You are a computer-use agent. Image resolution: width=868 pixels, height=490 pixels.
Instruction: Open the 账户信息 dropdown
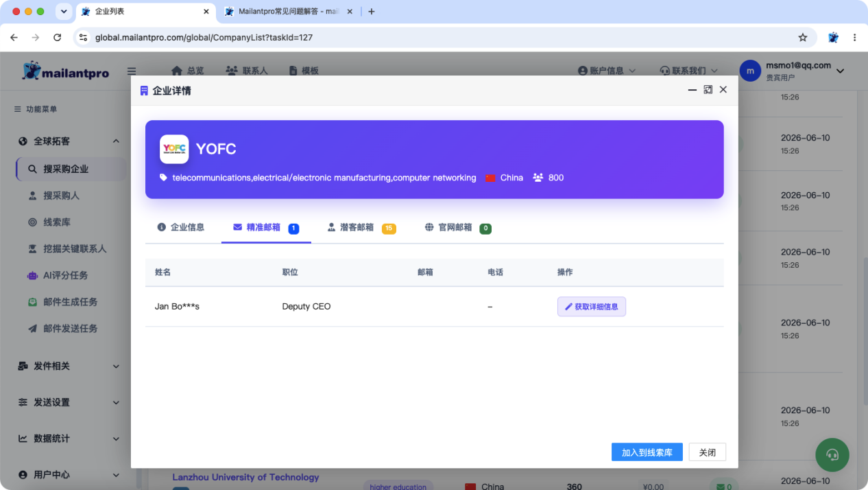(x=607, y=71)
